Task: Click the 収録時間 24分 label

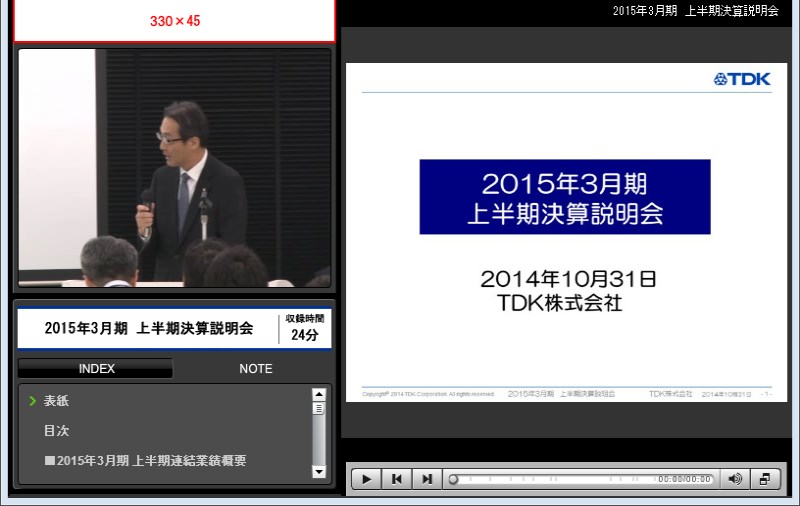Action: pyautogui.click(x=305, y=328)
